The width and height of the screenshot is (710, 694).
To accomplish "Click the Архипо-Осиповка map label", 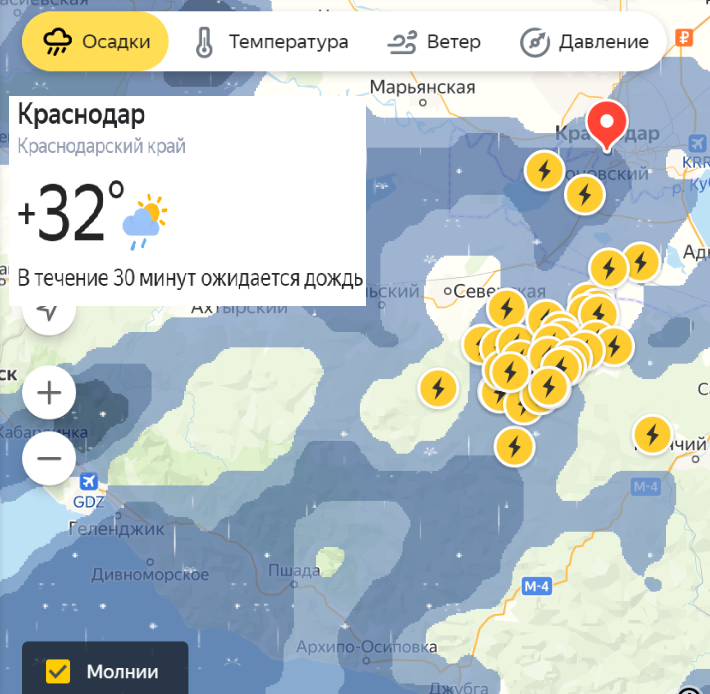I will click(x=367, y=647).
